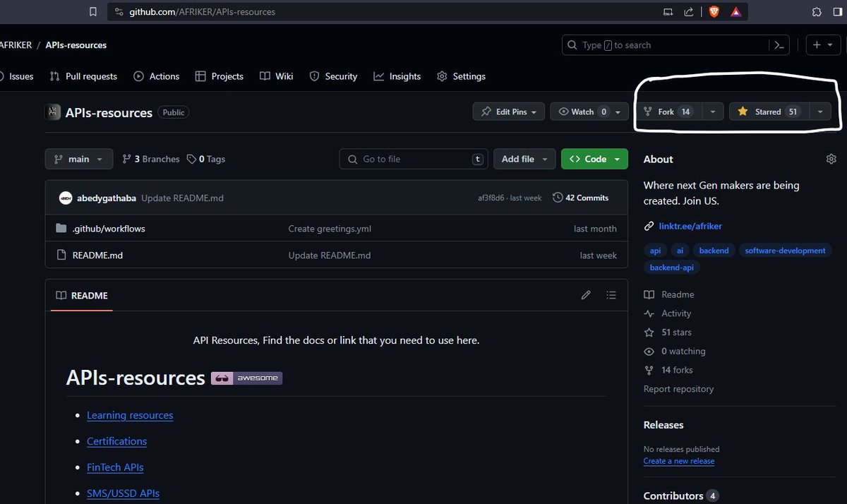Toggle the browser sidebar panel icon
Viewport: 847px width, 504px height.
click(839, 12)
